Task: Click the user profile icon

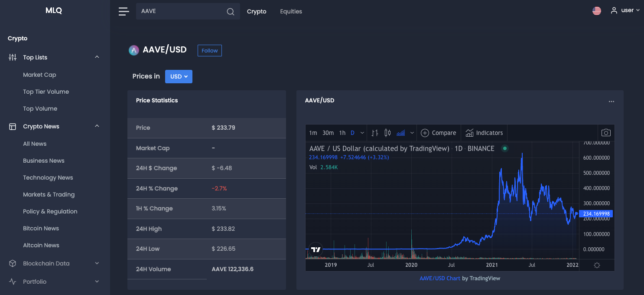Action: pos(614,10)
